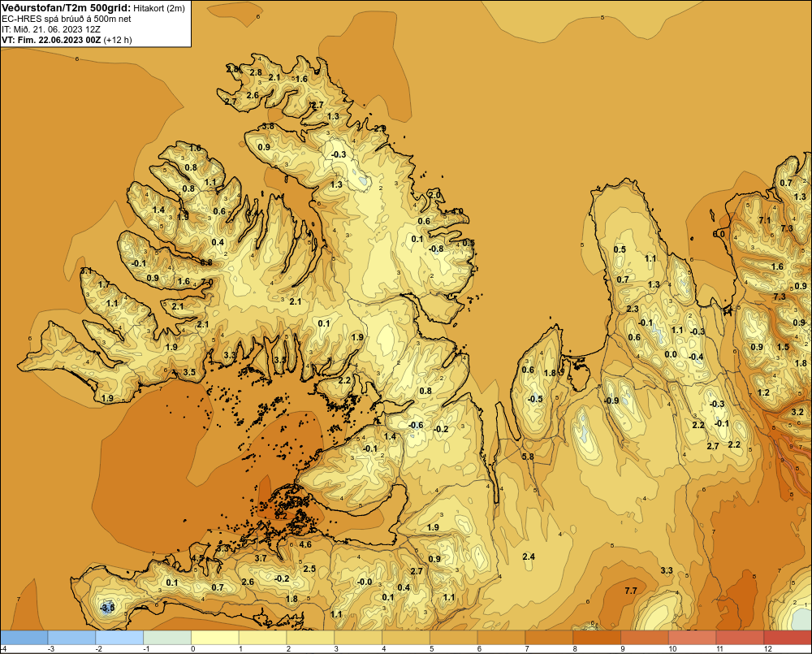Click the -3.6 temperature on the blue glacier

106,608
